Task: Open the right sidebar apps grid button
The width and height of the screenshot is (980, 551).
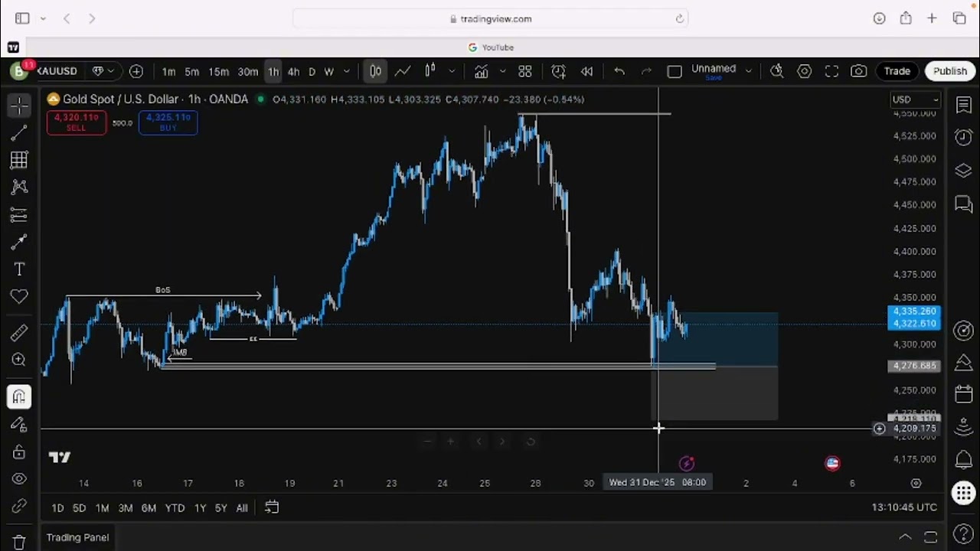Action: click(x=964, y=493)
